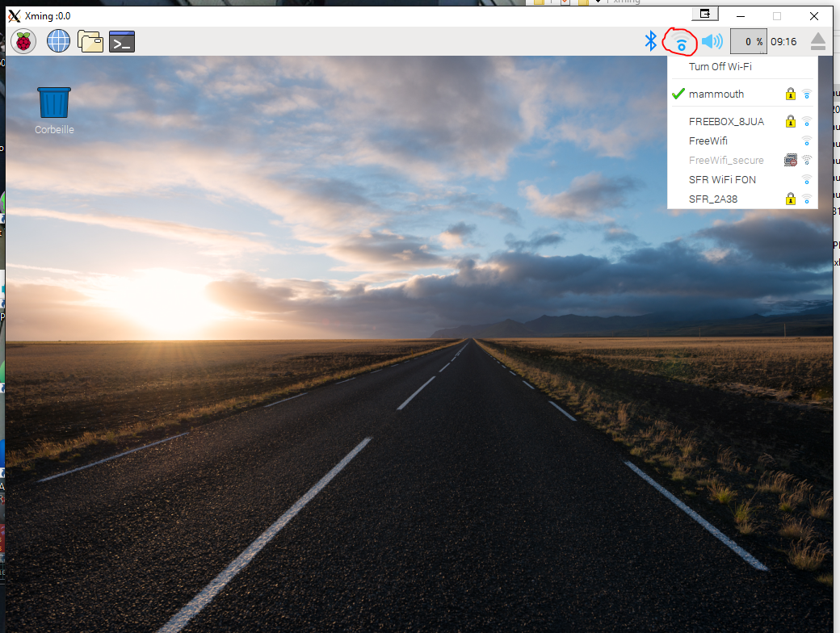
Task: Maximize the Xming window
Action: pos(777,16)
